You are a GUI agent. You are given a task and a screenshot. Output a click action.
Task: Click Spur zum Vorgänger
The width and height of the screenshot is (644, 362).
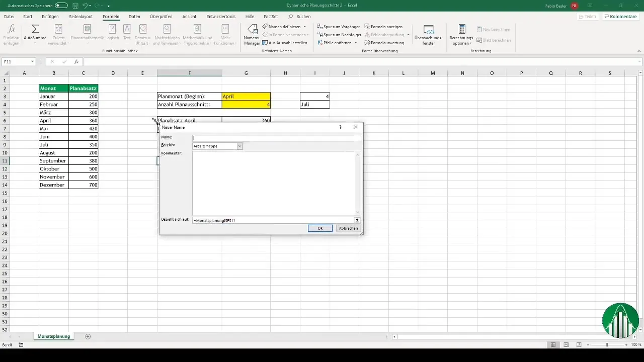340,26
